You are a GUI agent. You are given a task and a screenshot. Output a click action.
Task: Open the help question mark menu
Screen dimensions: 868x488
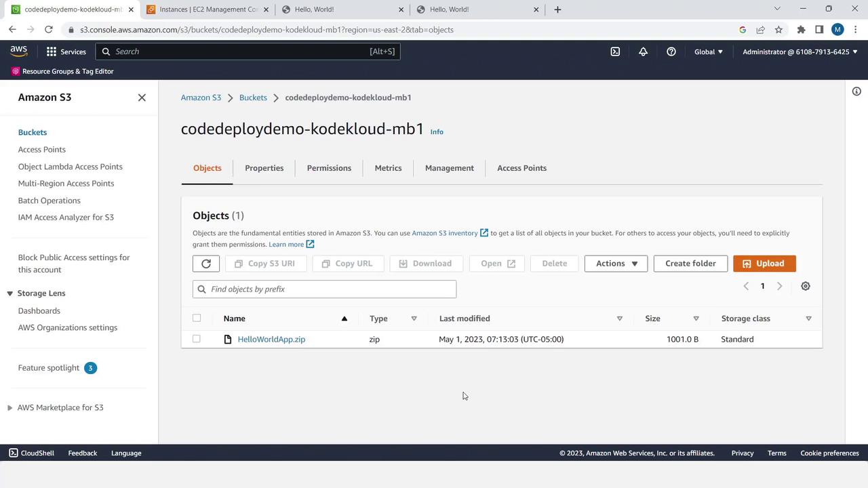pyautogui.click(x=671, y=52)
